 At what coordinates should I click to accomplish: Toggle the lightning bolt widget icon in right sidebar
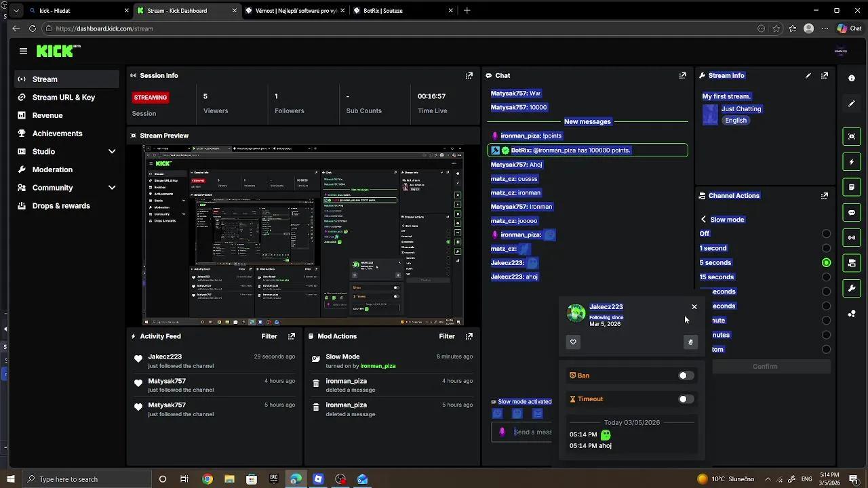pos(852,162)
